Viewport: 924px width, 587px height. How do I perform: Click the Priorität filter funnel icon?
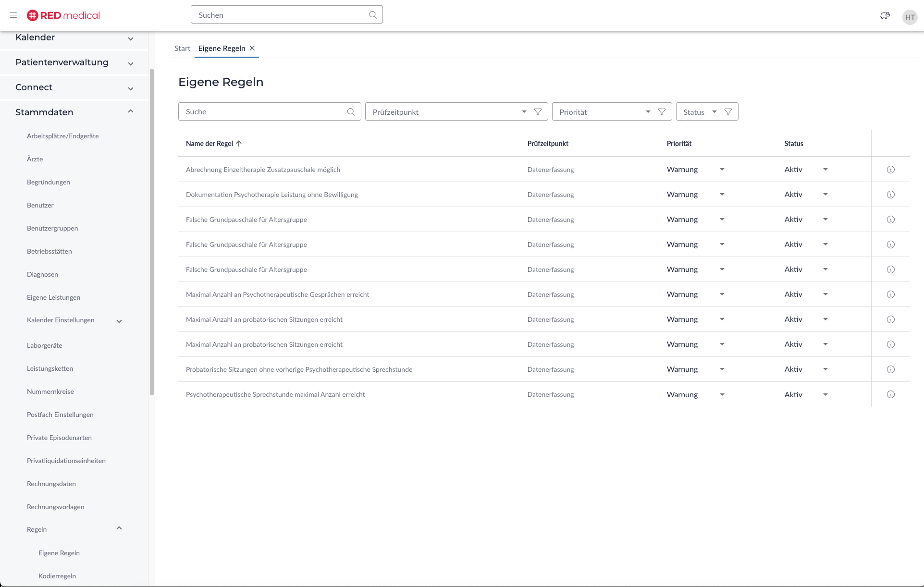(662, 112)
